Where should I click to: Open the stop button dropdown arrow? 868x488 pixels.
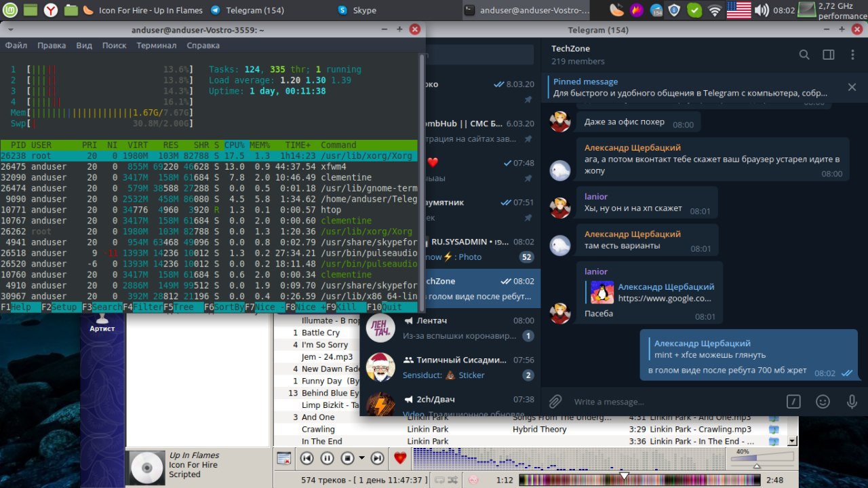coord(361,458)
